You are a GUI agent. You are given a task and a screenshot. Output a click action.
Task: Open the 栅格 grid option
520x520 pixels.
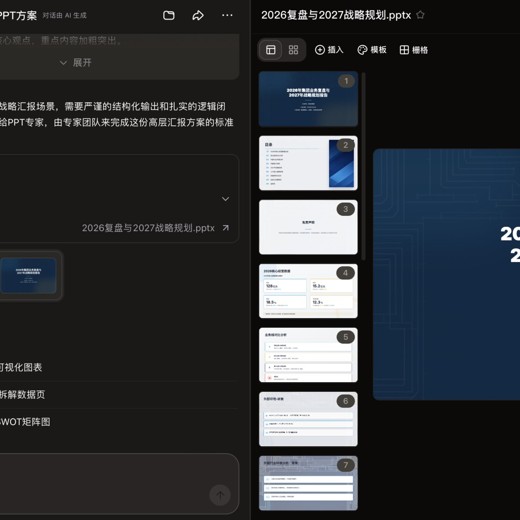click(x=414, y=50)
